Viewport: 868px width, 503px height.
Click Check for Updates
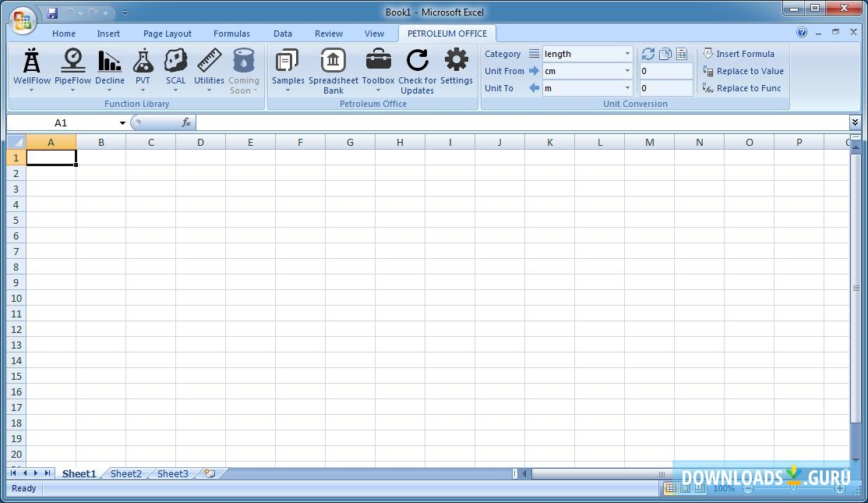click(x=417, y=71)
